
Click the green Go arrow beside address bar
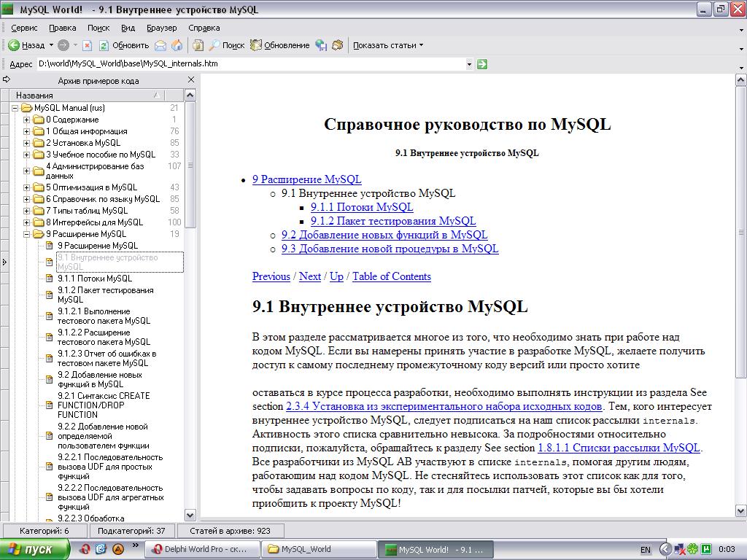point(482,64)
